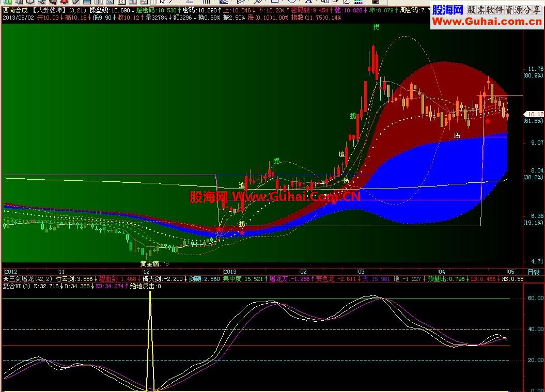
Task: Click the 60.00 KD axis label
Action: click(536, 298)
